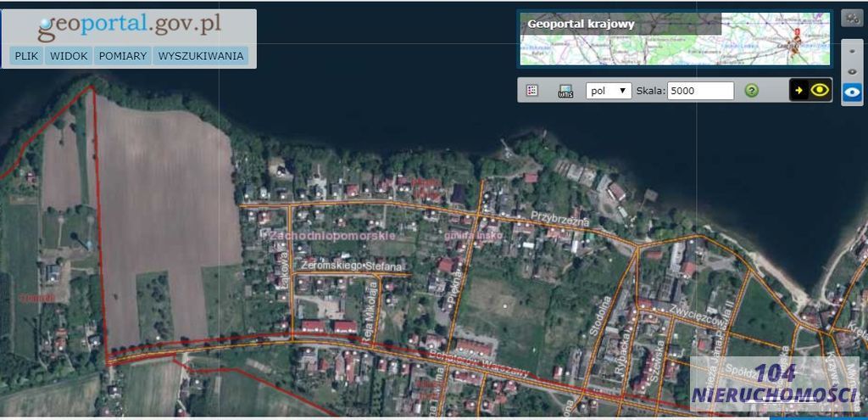Open the PLIK menu
Viewport: 868px width, 420px height.
pos(26,56)
